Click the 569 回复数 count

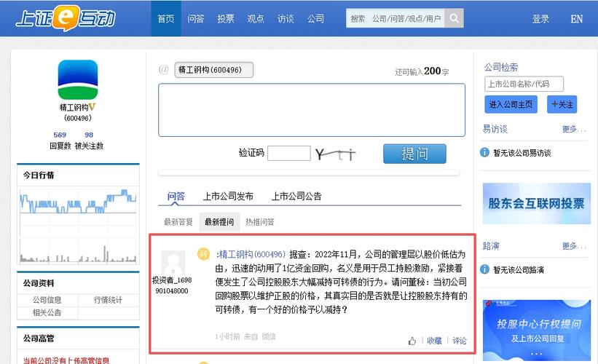pyautogui.click(x=60, y=135)
